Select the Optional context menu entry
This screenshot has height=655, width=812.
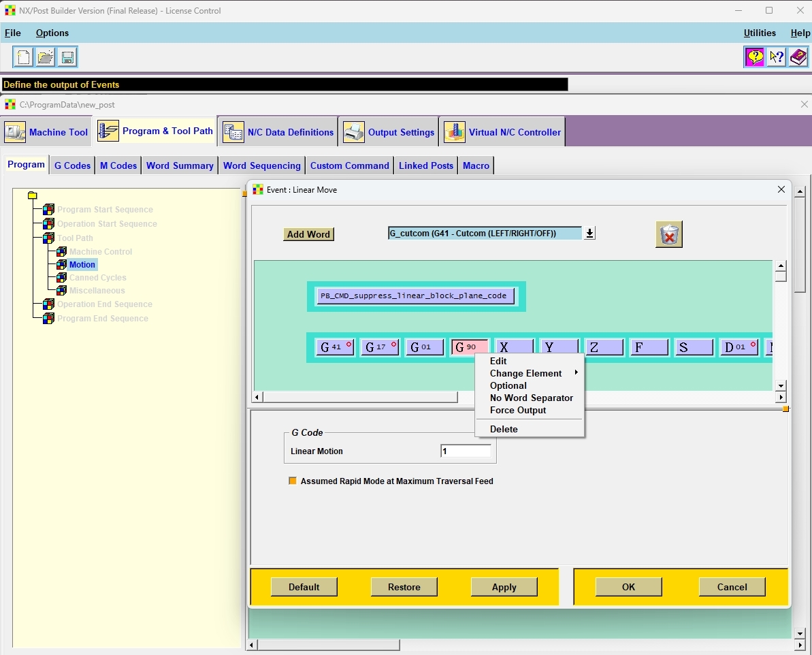click(508, 385)
